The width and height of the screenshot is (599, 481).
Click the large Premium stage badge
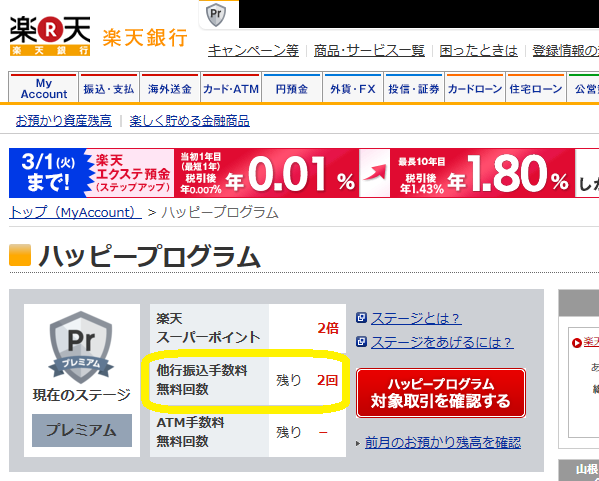click(x=81, y=347)
